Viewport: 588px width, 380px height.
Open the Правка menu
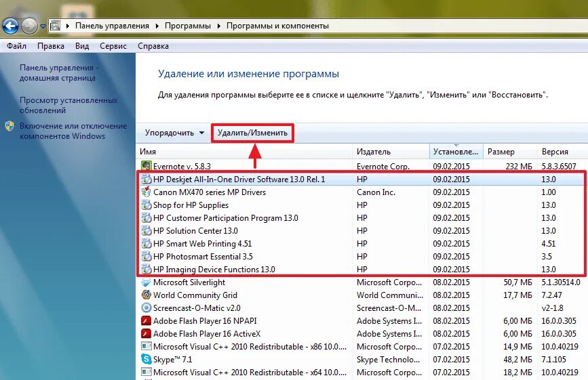pos(51,46)
